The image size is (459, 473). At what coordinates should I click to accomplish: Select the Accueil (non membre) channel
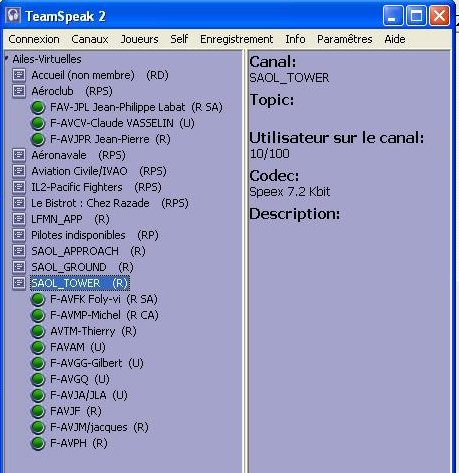click(100, 75)
